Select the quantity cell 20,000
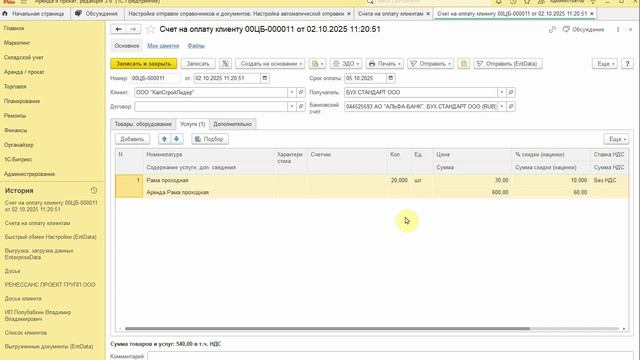This screenshot has height=360, width=640. click(399, 180)
